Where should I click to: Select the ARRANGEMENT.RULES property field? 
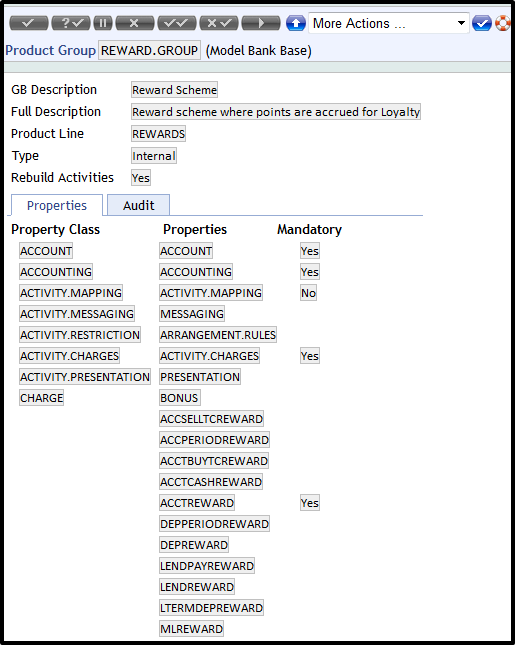pos(218,335)
